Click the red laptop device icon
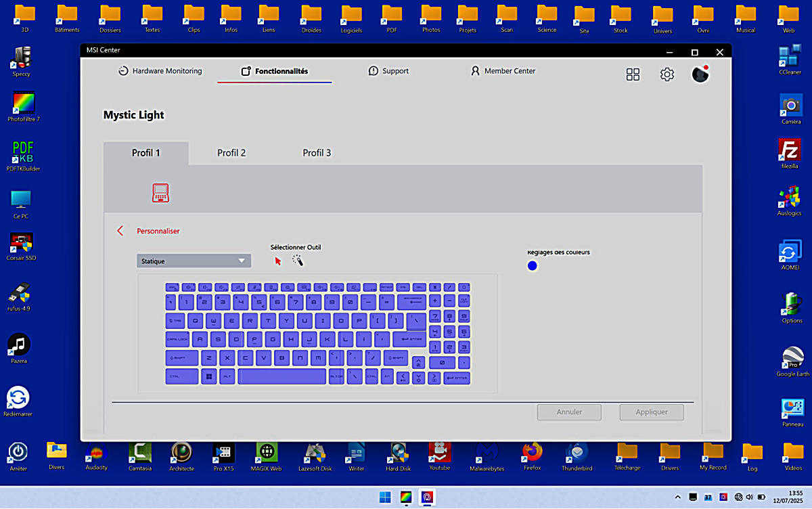The width and height of the screenshot is (812, 509). pyautogui.click(x=160, y=193)
